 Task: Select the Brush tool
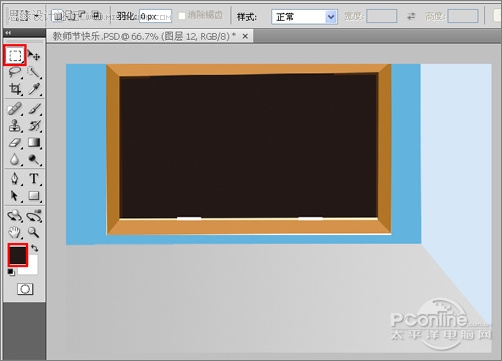click(x=34, y=109)
